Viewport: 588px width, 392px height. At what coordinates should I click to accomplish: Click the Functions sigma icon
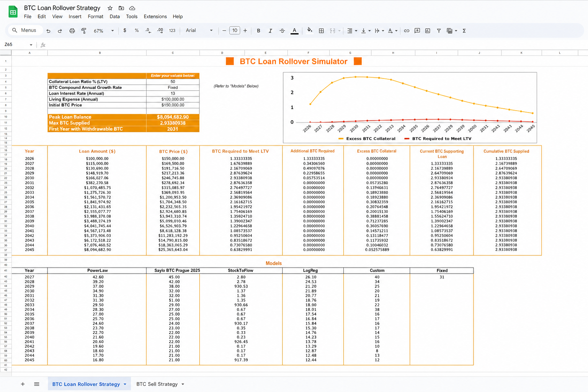(x=464, y=31)
